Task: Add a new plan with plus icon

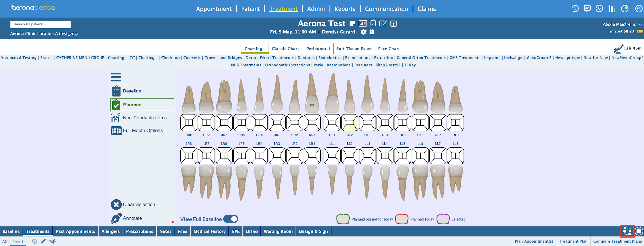Action: [35, 241]
